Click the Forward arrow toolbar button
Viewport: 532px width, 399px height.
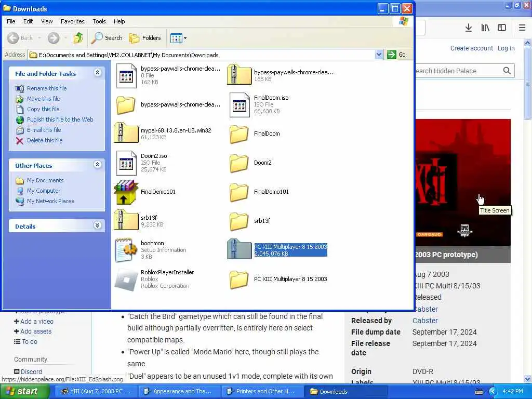point(54,37)
